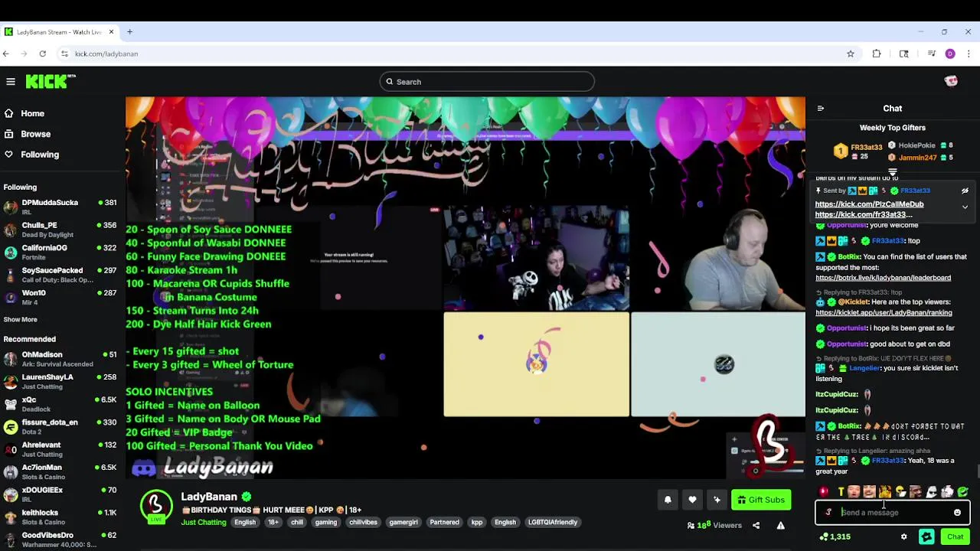The width and height of the screenshot is (980, 551).
Task: Click the teal rewards star icon beside Chat
Action: point(926,537)
